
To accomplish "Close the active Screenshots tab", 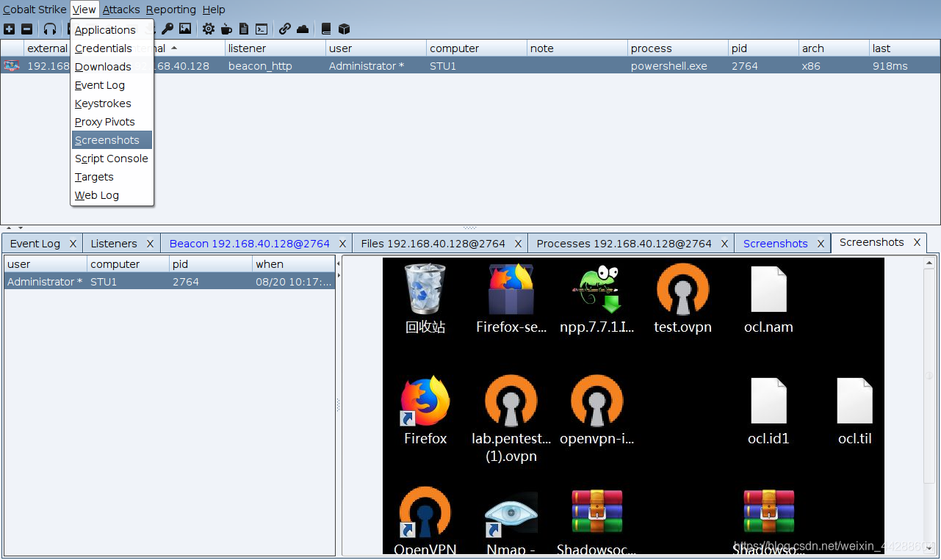I will pyautogui.click(x=917, y=242).
